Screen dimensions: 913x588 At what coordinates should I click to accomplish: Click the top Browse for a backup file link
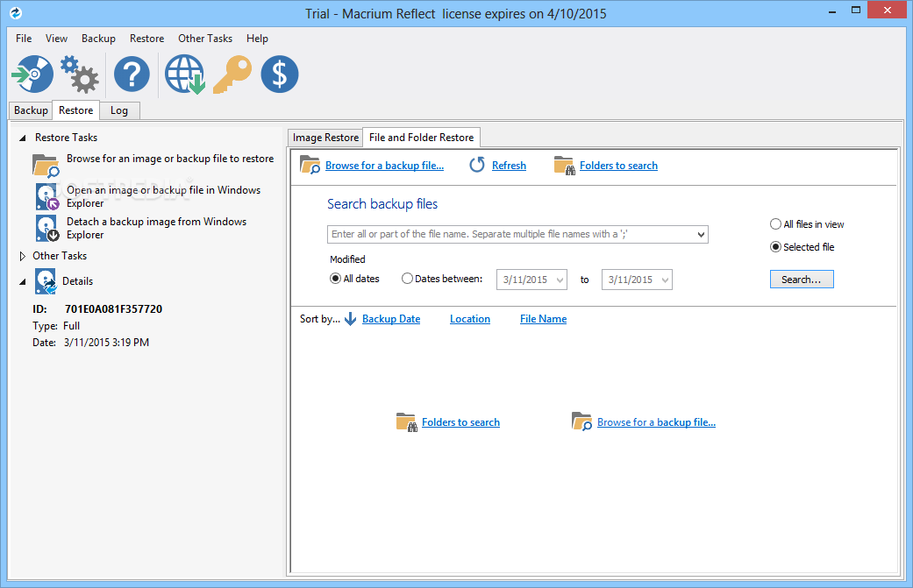pyautogui.click(x=384, y=166)
